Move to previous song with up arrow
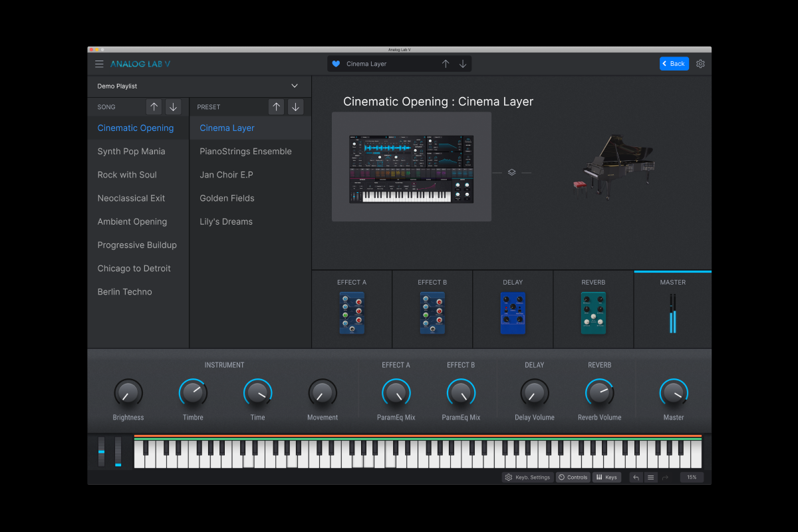This screenshot has width=798, height=532. pos(154,106)
